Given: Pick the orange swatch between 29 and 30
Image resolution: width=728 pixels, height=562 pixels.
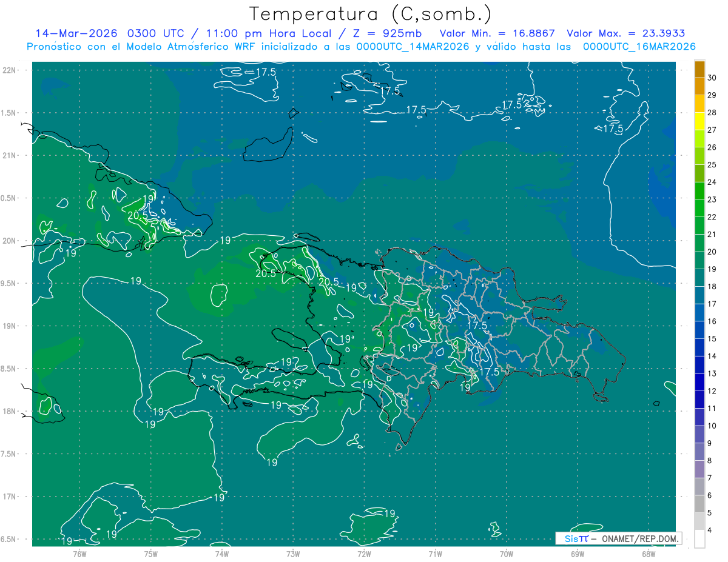Looking at the screenshot, I should 699,87.
